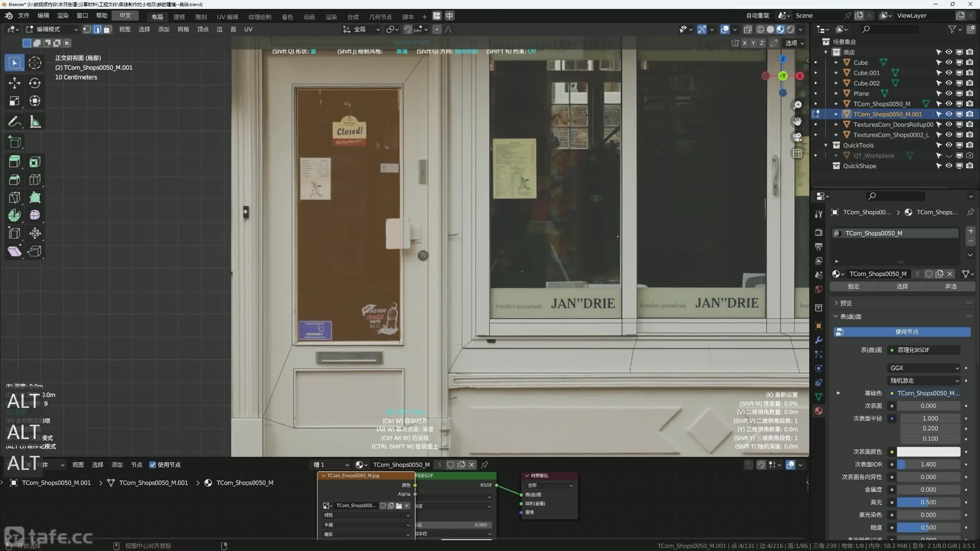Select the Transform tool
The width and height of the screenshot is (980, 551).
point(35,101)
